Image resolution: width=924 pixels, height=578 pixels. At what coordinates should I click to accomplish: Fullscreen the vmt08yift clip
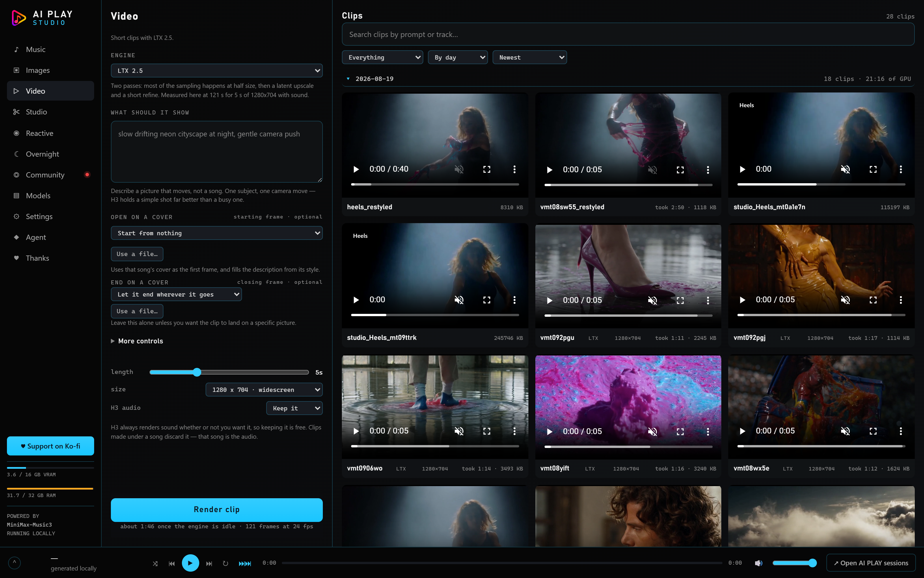coord(680,431)
